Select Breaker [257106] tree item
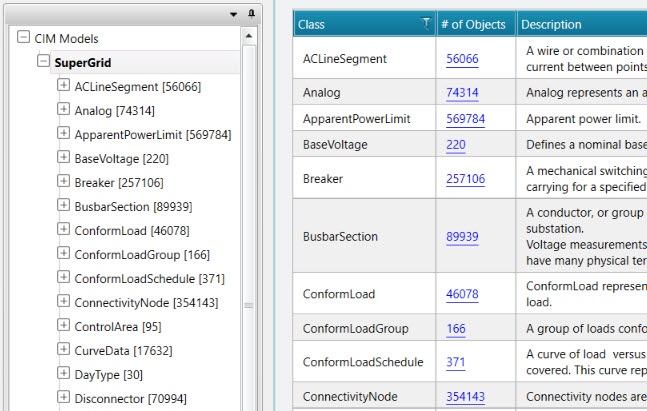Viewport: 647px width, 411px height. (119, 183)
